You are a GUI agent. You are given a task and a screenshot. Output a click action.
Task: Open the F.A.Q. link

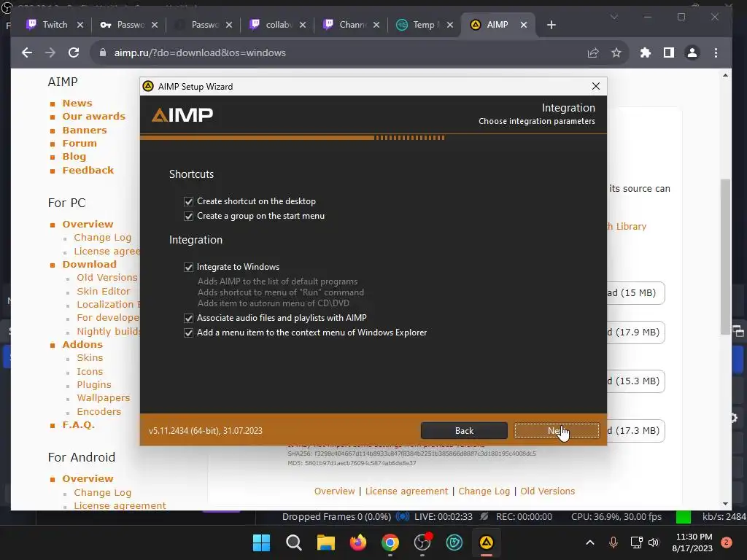coord(78,425)
